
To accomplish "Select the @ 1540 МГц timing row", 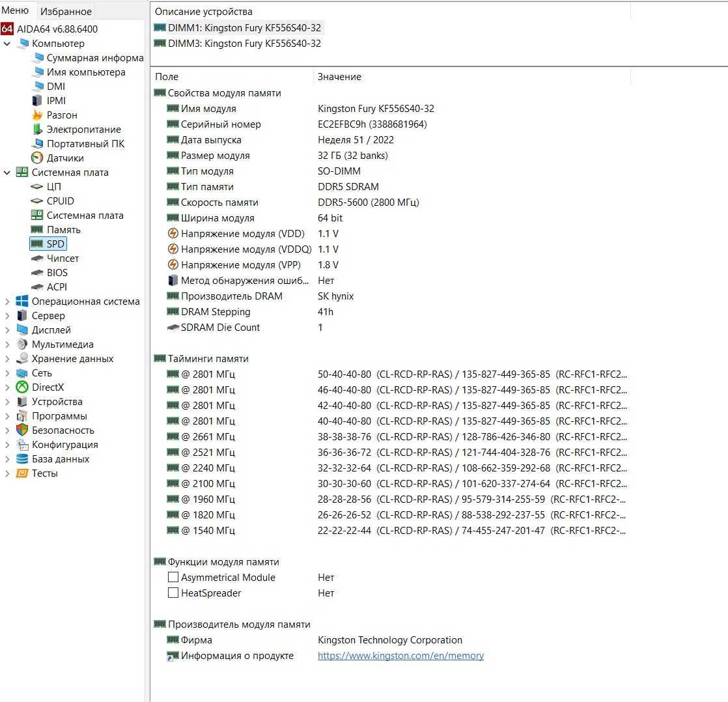I will tap(390, 531).
